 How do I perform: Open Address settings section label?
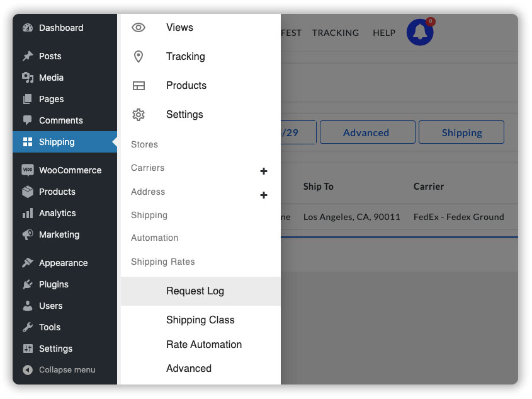tap(148, 192)
